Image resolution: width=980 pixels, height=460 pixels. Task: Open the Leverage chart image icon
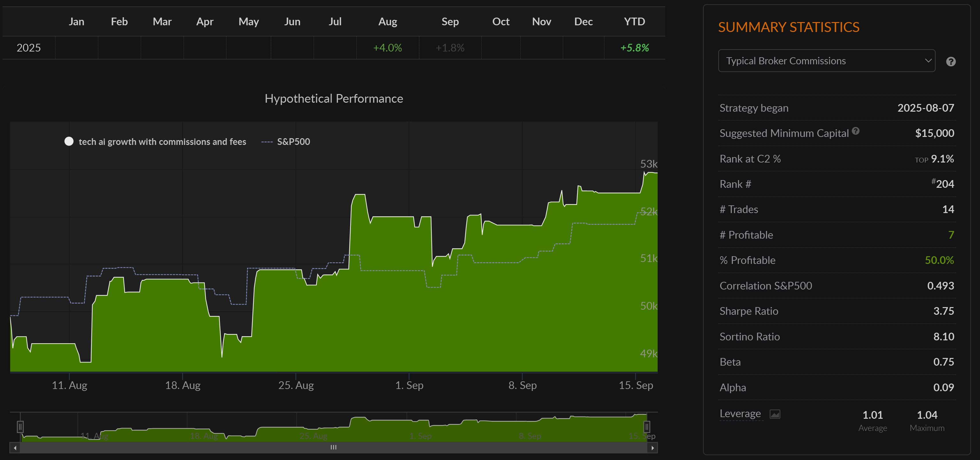pyautogui.click(x=775, y=414)
